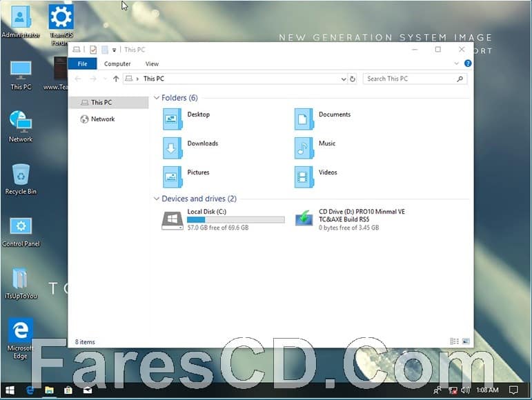532x400 pixels.
Task: Open recent locations dropdown arrow
Action: tap(105, 79)
